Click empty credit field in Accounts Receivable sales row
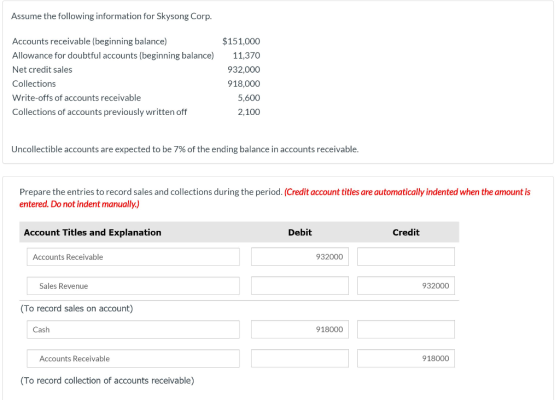560x400 pixels. point(406,257)
